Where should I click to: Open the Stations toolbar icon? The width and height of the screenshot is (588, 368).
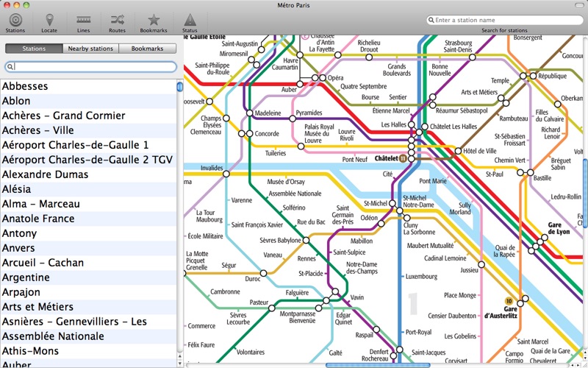click(15, 20)
